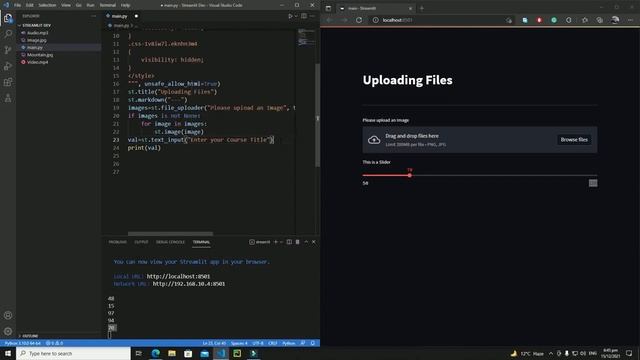Screen dimensions: 640x360
Task: Open the Manage gear in the activity bar
Action: (x=8, y=331)
